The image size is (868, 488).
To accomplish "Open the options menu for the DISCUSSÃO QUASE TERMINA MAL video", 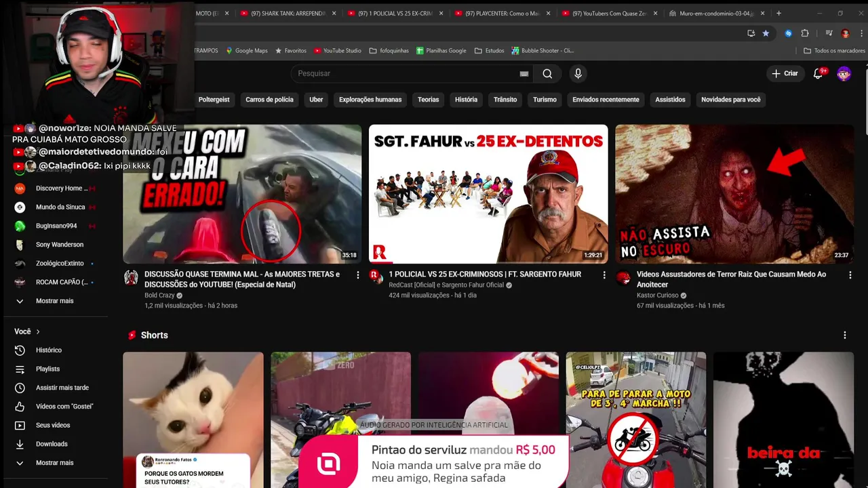I will [x=358, y=274].
